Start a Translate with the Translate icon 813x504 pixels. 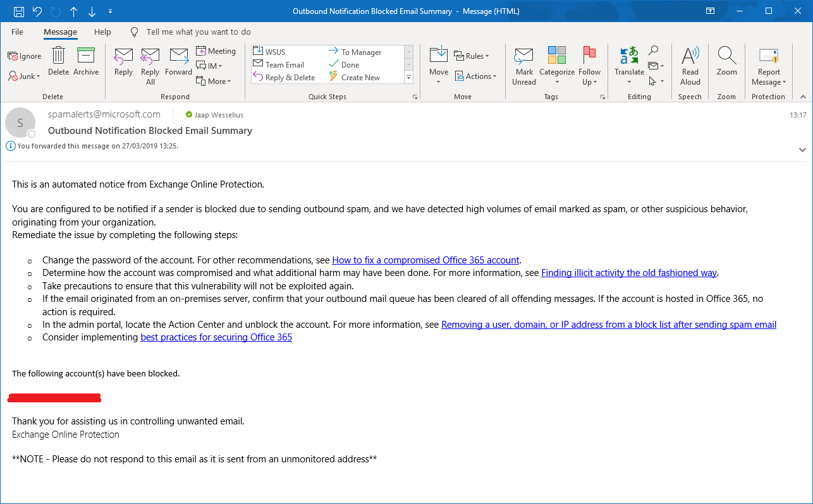coord(628,61)
